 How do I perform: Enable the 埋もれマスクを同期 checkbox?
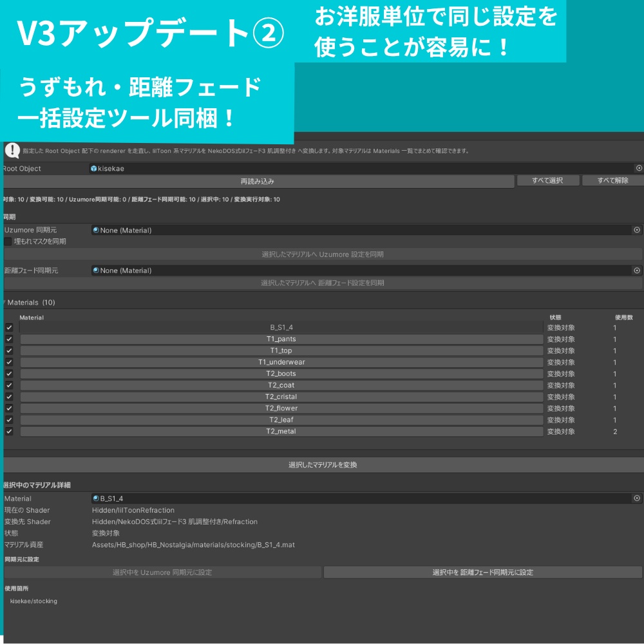tap(8, 241)
